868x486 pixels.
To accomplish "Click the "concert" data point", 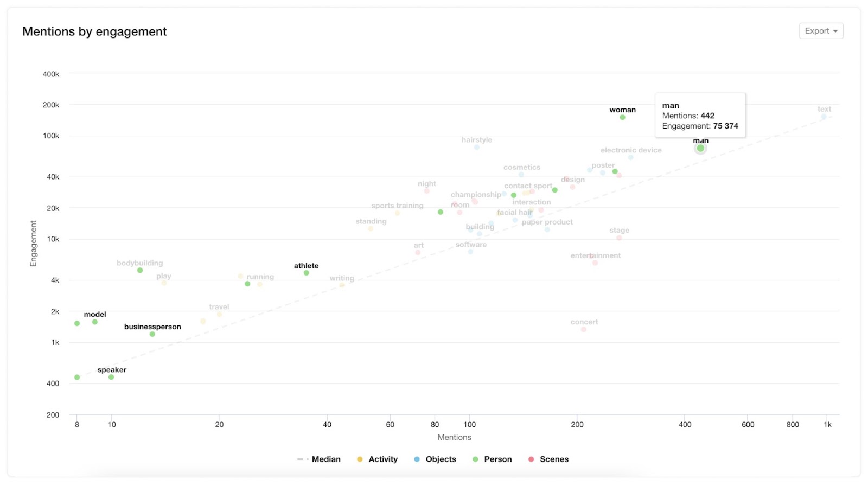I will 584,328.
